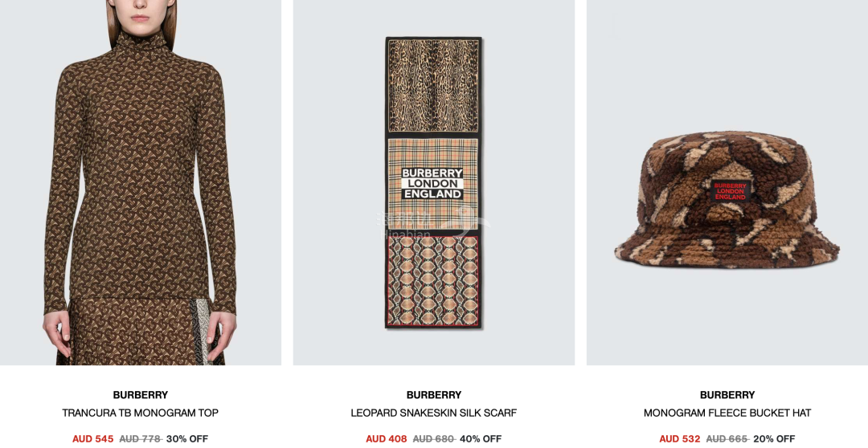The width and height of the screenshot is (868, 448).
Task: Open the Trancura TB Monogram Top product photo
Action: click(141, 182)
